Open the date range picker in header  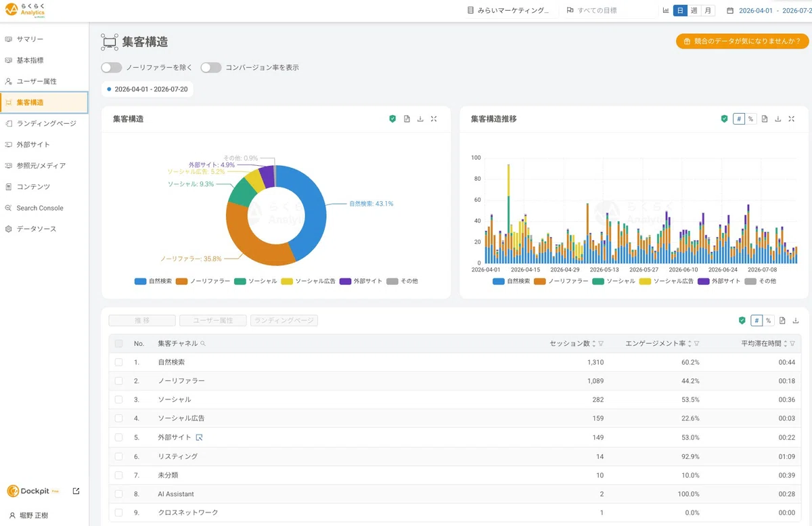point(769,11)
